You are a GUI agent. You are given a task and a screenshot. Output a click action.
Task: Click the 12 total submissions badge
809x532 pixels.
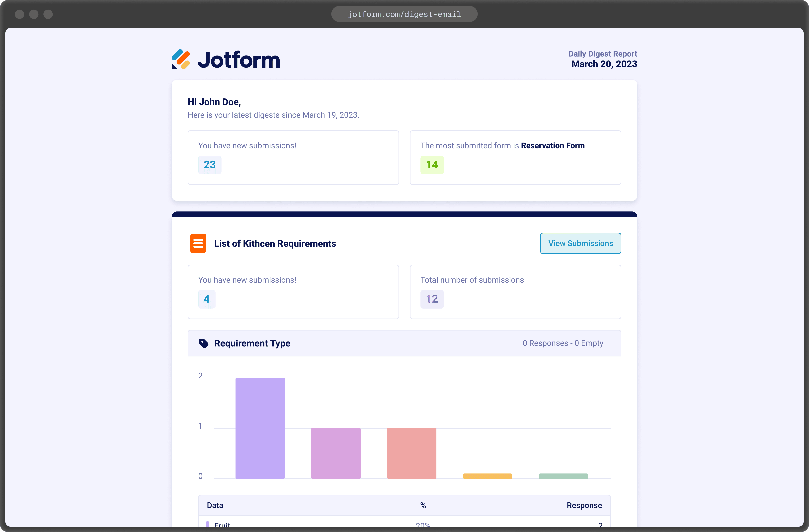click(x=432, y=299)
